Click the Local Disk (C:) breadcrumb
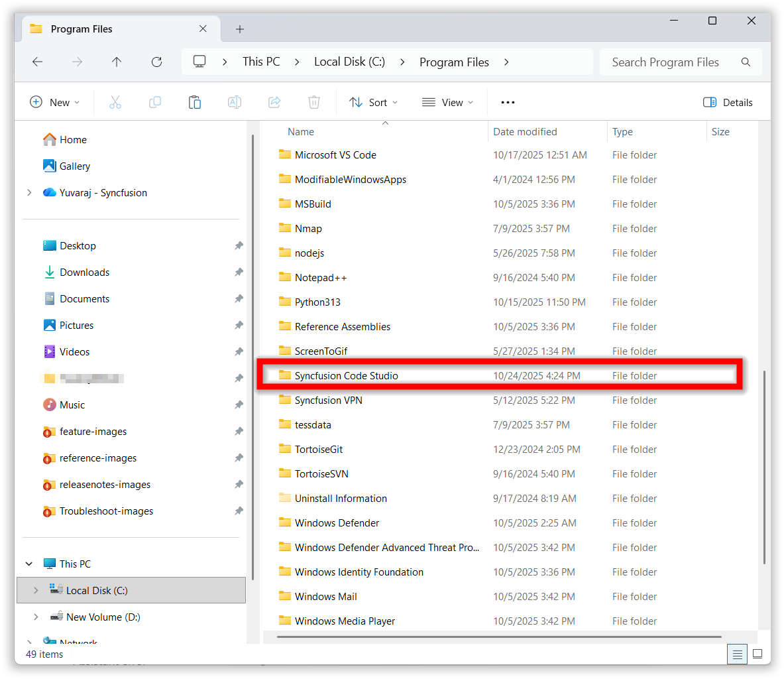Image resolution: width=784 pixels, height=679 pixels. 349,62
